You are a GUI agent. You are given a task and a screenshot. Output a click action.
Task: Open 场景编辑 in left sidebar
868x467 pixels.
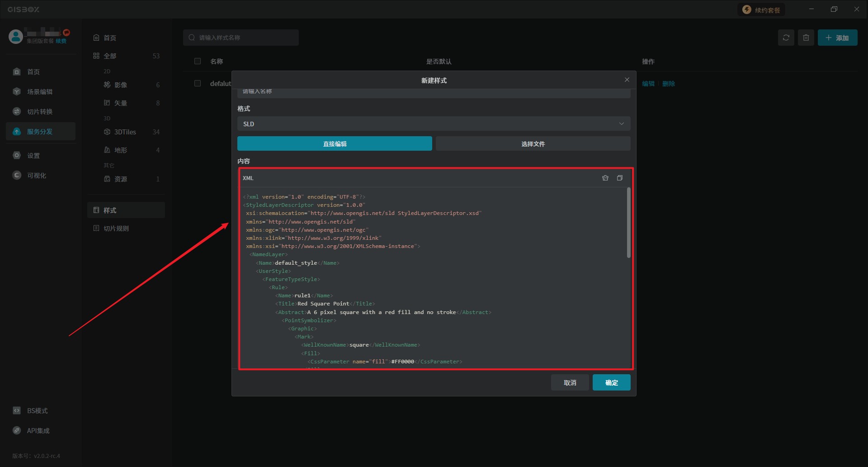[40, 92]
